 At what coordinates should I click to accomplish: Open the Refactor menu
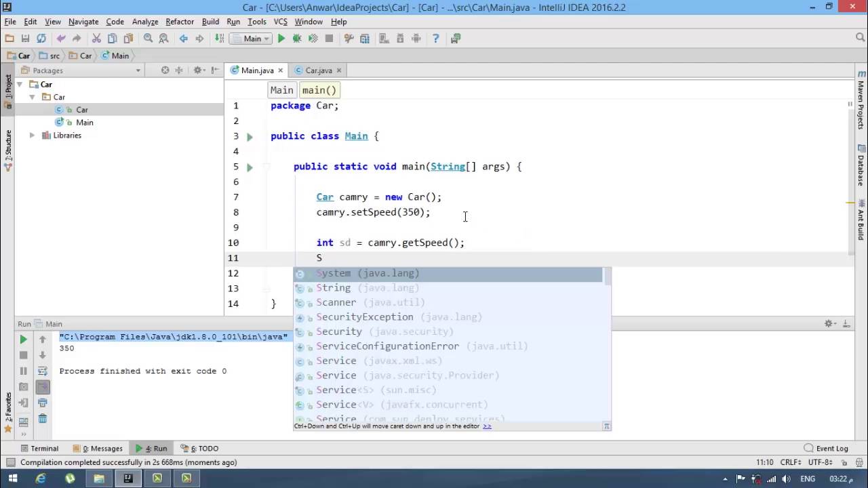pos(180,22)
